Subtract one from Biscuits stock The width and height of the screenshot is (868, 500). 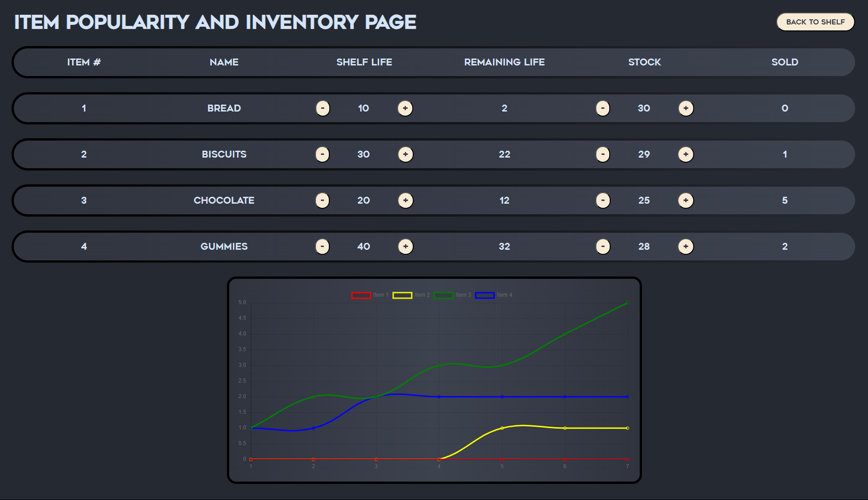pyautogui.click(x=602, y=154)
